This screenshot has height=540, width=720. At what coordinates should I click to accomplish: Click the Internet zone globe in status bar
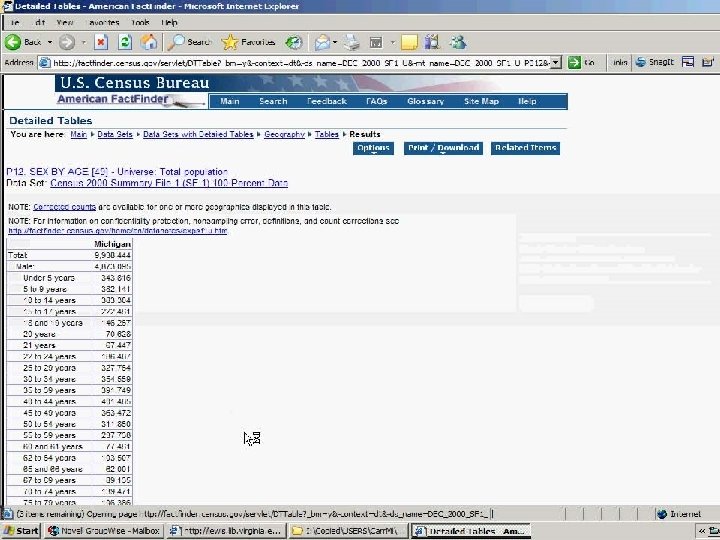click(662, 514)
